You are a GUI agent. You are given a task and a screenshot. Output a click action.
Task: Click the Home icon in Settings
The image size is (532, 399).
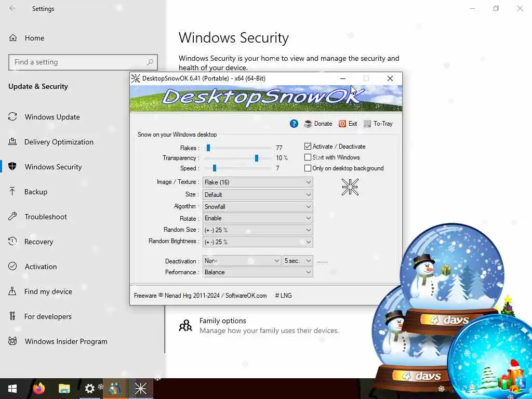pos(13,37)
